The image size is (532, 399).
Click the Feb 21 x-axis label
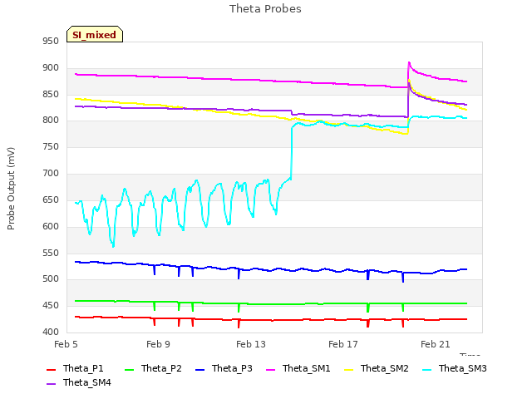436,344
